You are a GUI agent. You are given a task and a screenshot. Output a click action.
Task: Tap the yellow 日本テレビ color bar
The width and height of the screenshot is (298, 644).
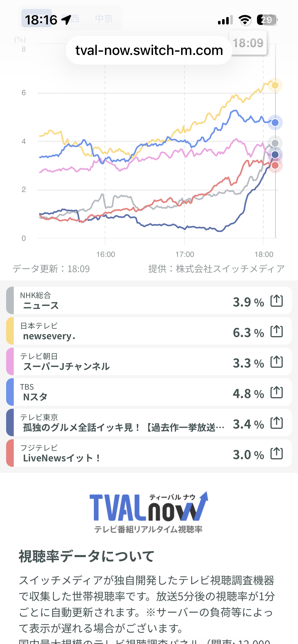pos(10,331)
